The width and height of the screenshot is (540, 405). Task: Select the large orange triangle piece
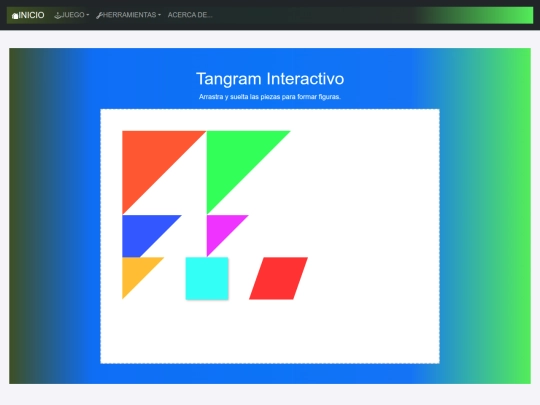point(150,159)
